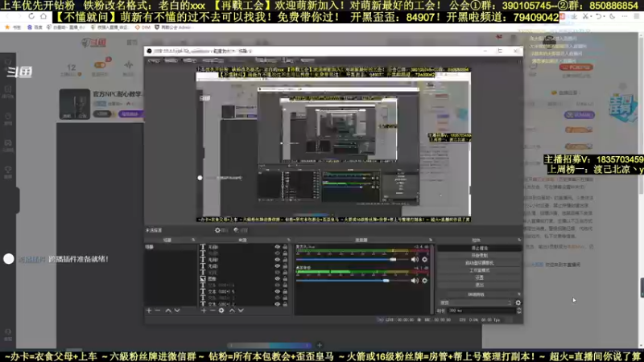Open the View menu in OBS window

point(189,61)
